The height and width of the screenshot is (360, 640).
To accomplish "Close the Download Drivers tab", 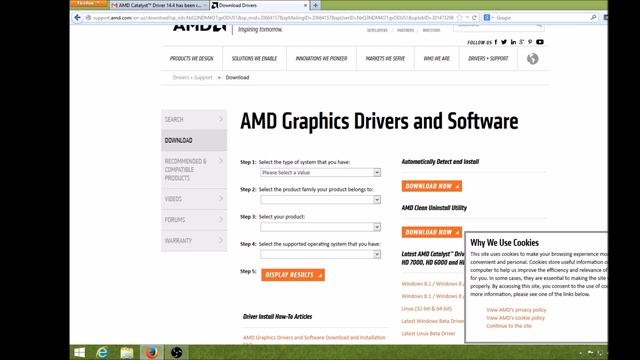I will click(305, 5).
